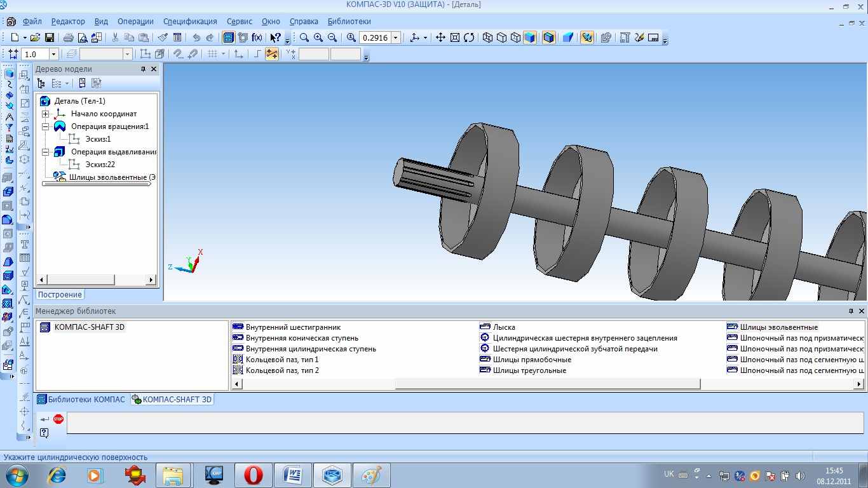The image size is (868, 488).
Task: Open the step value 1.0 dropdown
Action: pyautogui.click(x=53, y=55)
